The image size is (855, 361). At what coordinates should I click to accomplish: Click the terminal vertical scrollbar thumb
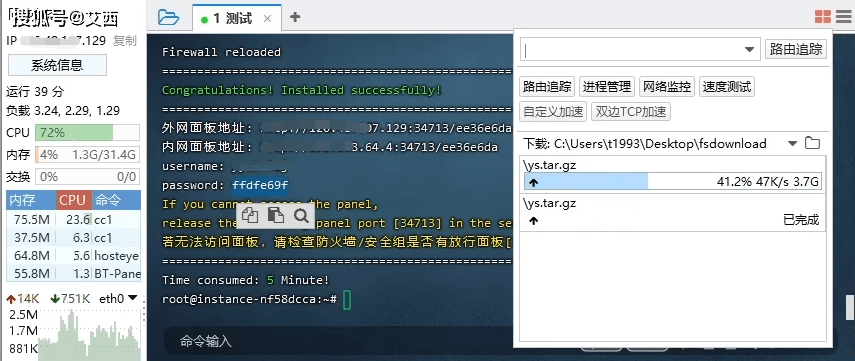coord(850,307)
